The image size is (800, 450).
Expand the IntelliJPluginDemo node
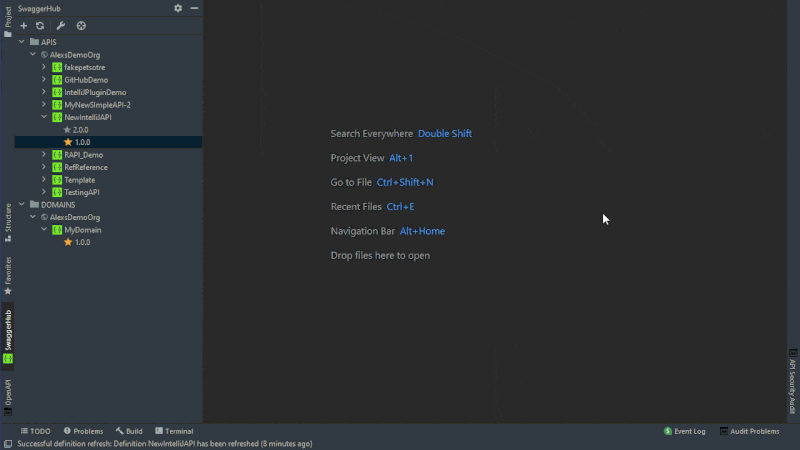44,92
